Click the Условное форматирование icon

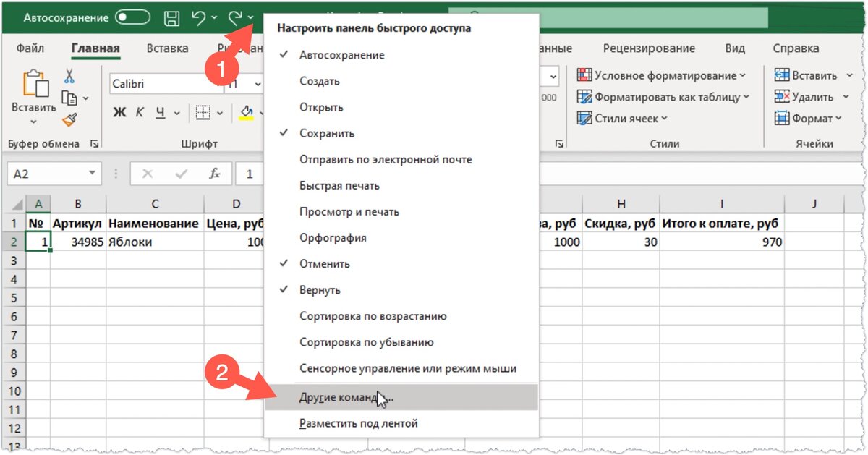click(584, 75)
